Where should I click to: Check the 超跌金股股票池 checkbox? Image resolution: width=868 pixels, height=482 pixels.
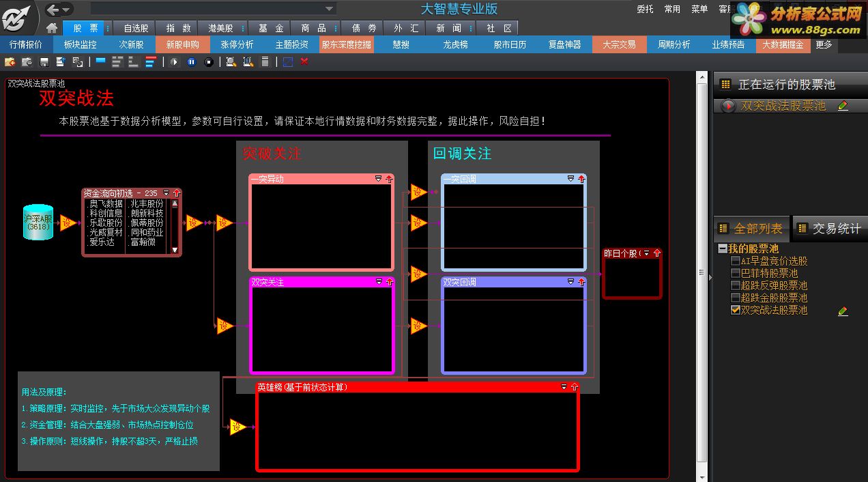[735, 298]
